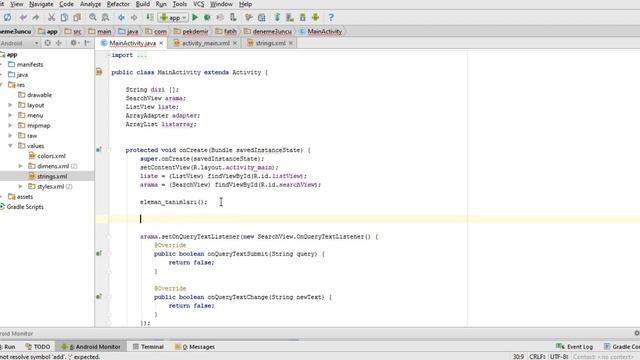Select colors.xml in project tree
This screenshot has width=640, height=360.
[47, 156]
